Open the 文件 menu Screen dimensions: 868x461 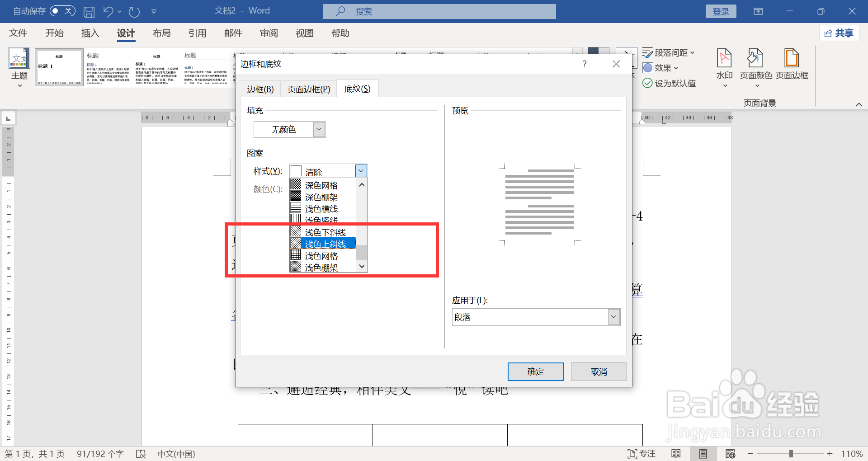coord(18,33)
